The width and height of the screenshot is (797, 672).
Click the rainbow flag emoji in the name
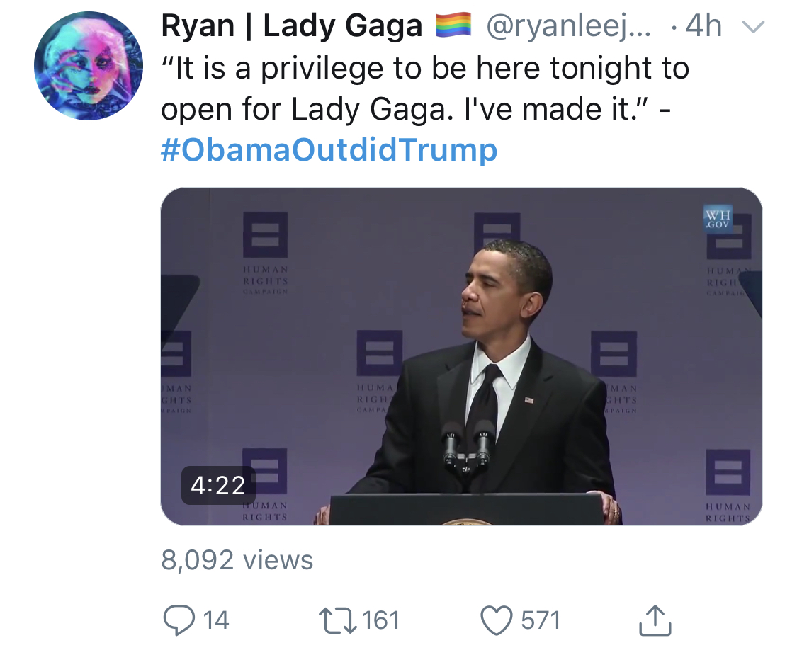[x=454, y=26]
